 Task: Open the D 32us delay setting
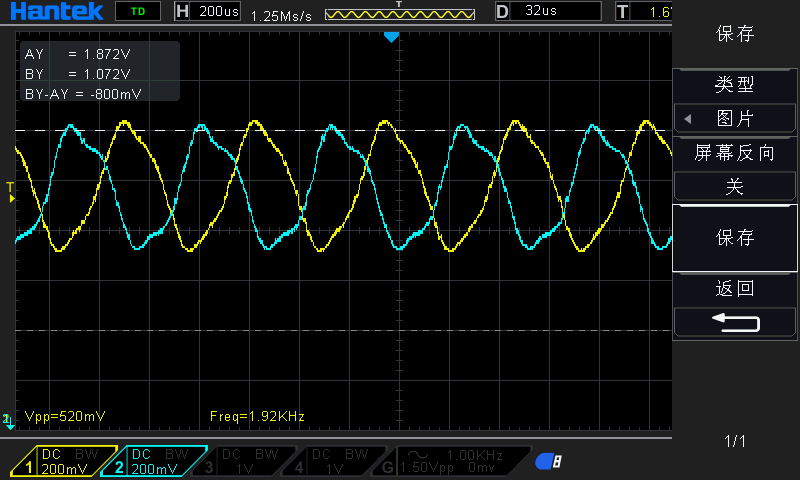[x=547, y=12]
